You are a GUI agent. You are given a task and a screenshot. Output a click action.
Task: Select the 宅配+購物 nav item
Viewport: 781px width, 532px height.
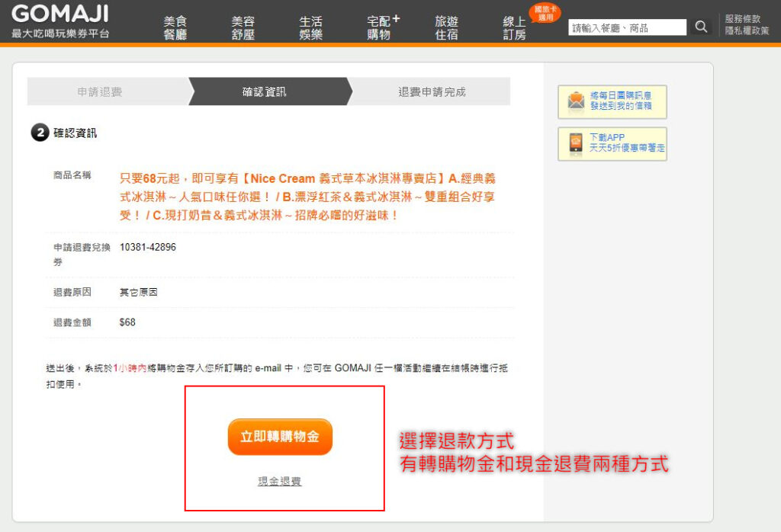pos(381,27)
